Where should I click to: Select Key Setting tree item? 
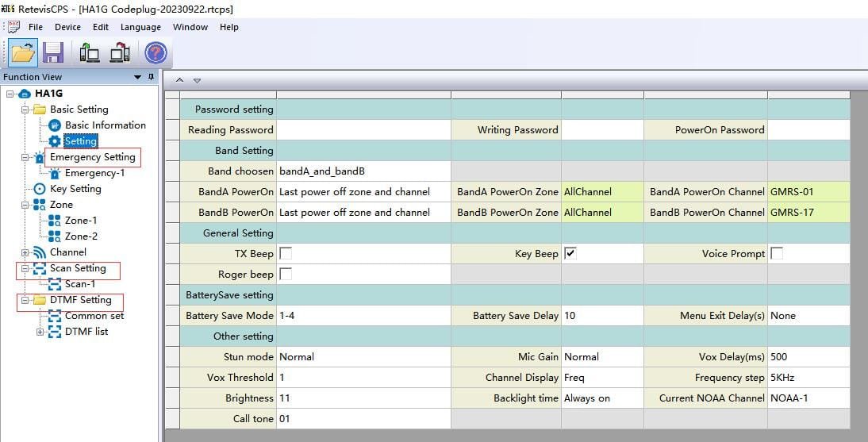(75, 189)
